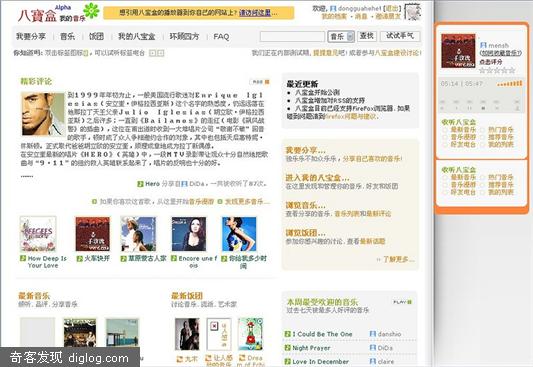Click the note icon before 火车快开
Viewport: 533px width, 367px height.
click(x=80, y=259)
